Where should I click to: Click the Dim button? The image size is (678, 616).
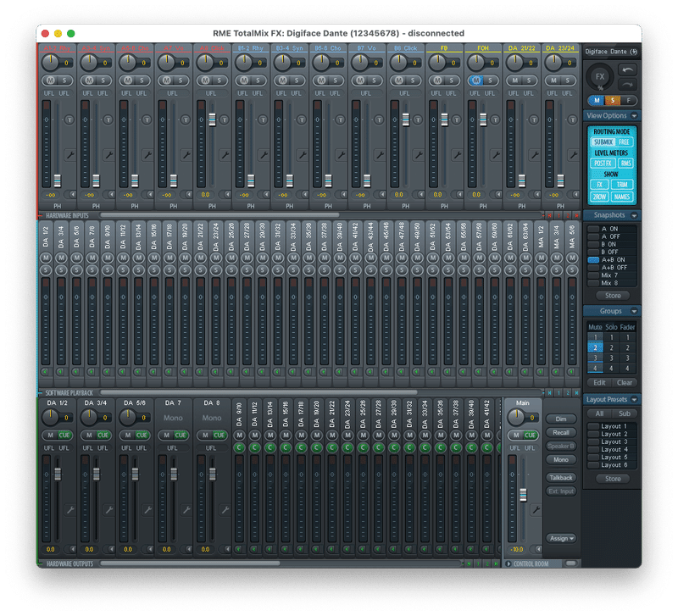point(561,419)
